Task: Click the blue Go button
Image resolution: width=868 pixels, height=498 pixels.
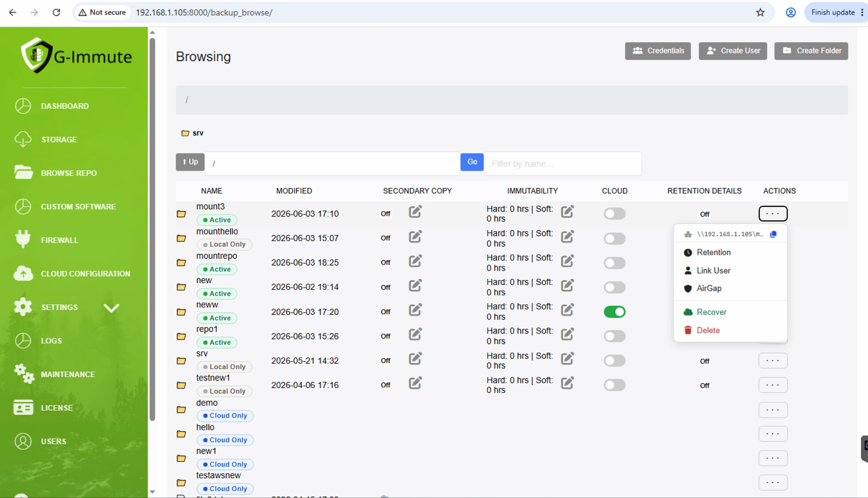Action: (472, 162)
